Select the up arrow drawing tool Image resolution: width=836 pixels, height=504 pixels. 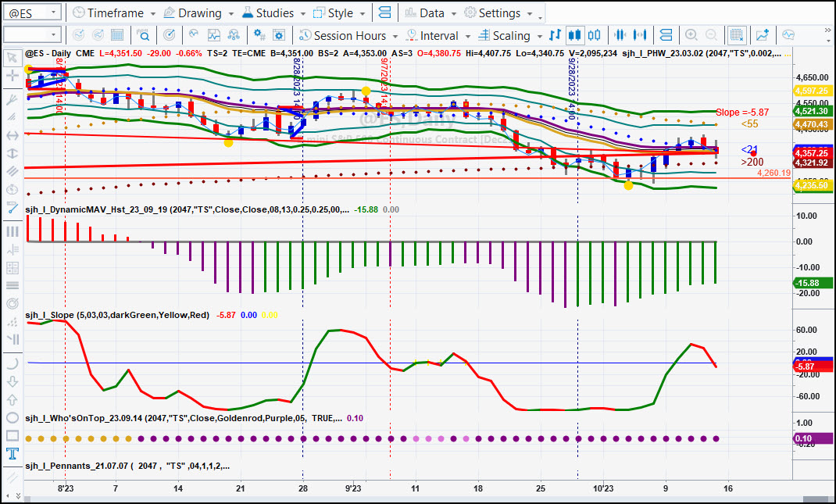pyautogui.click(x=12, y=399)
